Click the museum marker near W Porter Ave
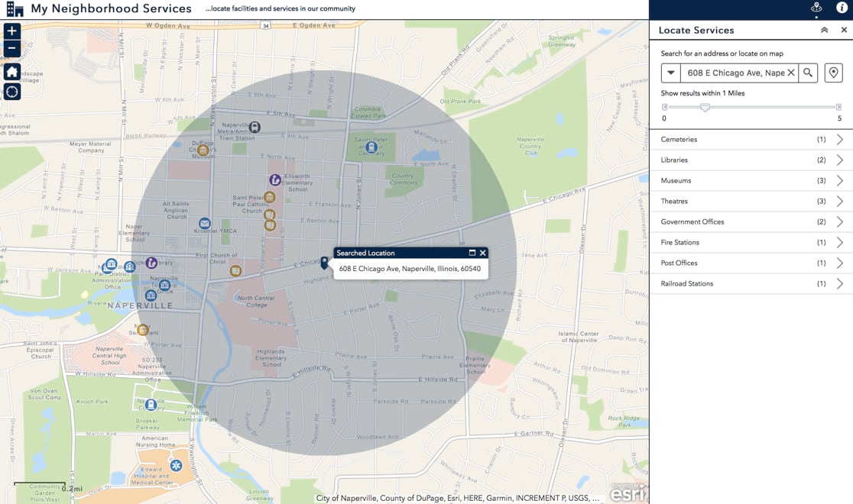Image resolution: width=853 pixels, height=504 pixels. pyautogui.click(x=142, y=329)
